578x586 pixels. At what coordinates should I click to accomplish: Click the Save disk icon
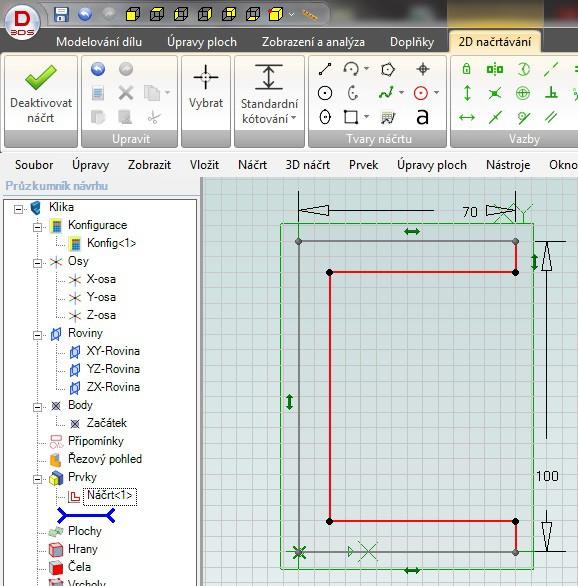pos(61,15)
